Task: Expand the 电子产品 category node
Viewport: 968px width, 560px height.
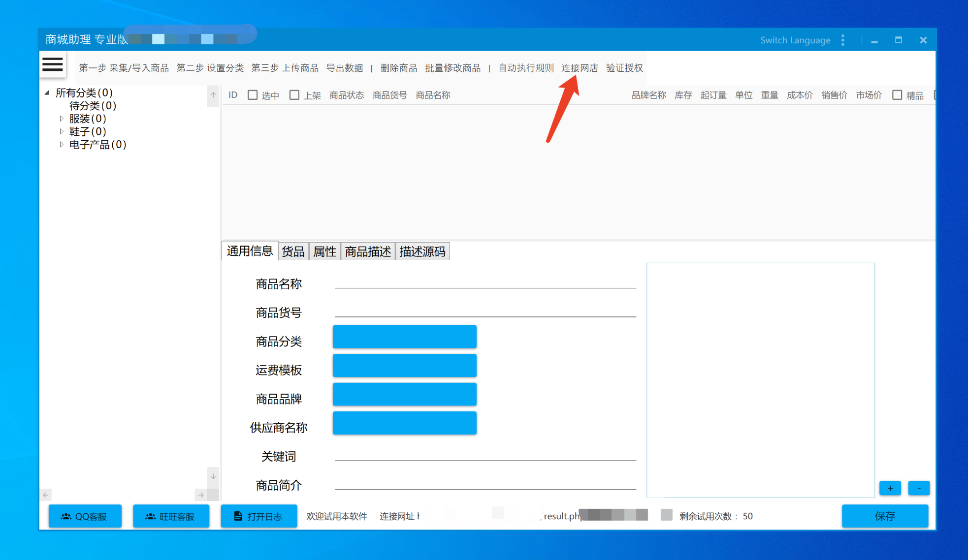Action: (62, 145)
